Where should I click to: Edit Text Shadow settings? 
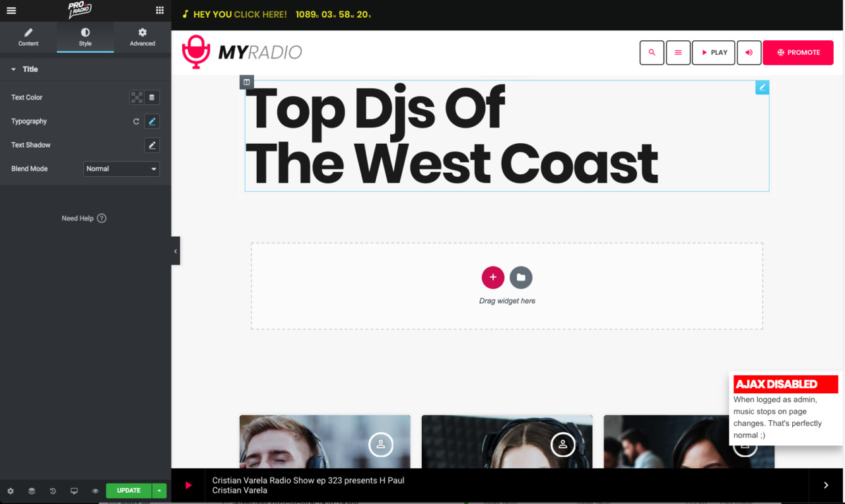152,145
